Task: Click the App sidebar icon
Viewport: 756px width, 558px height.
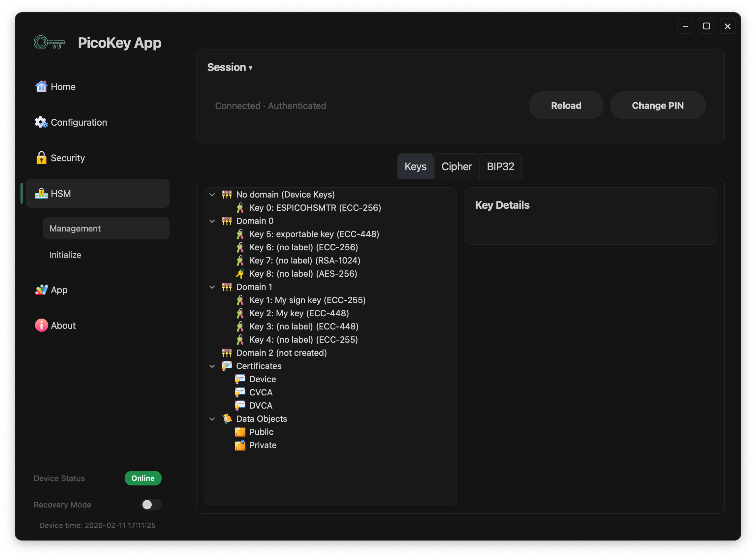Action: [41, 290]
